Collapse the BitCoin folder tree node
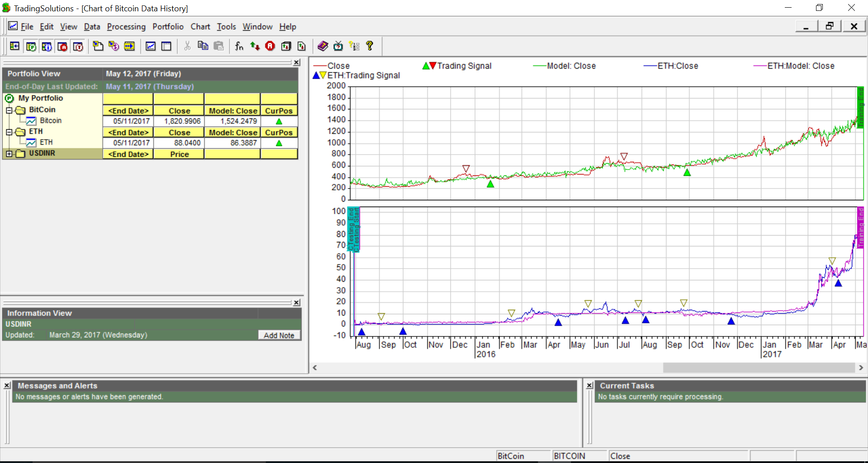The height and width of the screenshot is (463, 868). (9, 110)
